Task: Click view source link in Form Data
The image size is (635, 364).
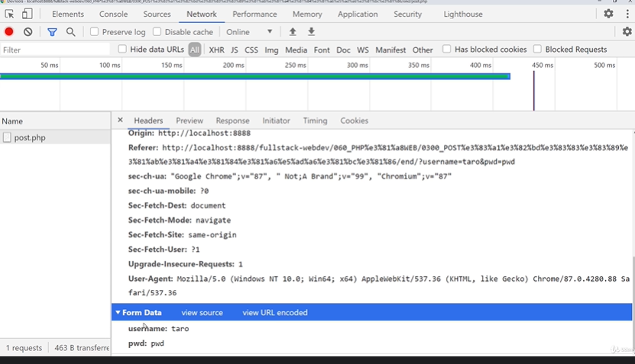Action: click(x=202, y=312)
